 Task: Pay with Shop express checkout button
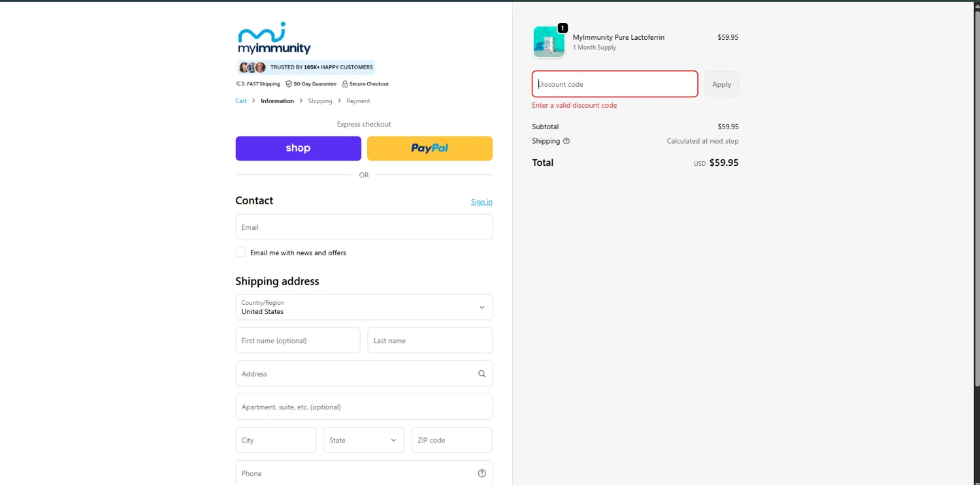coord(299,148)
